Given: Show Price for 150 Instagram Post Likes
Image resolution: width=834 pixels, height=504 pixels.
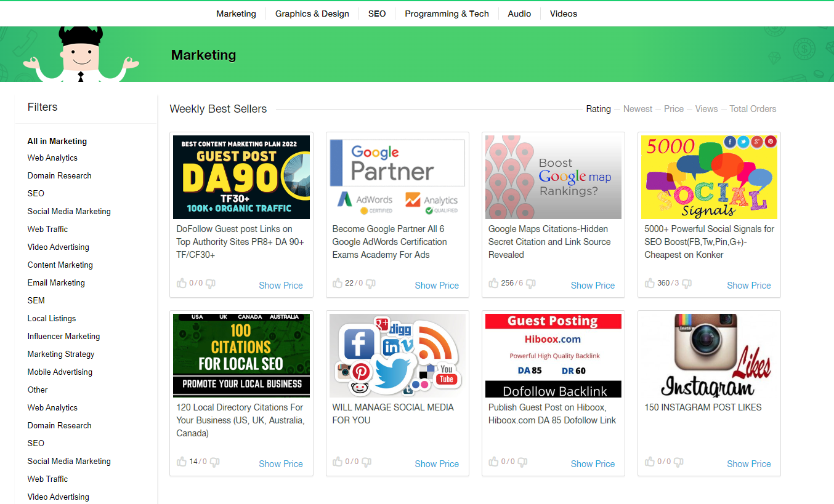Looking at the screenshot, I should pyautogui.click(x=749, y=464).
